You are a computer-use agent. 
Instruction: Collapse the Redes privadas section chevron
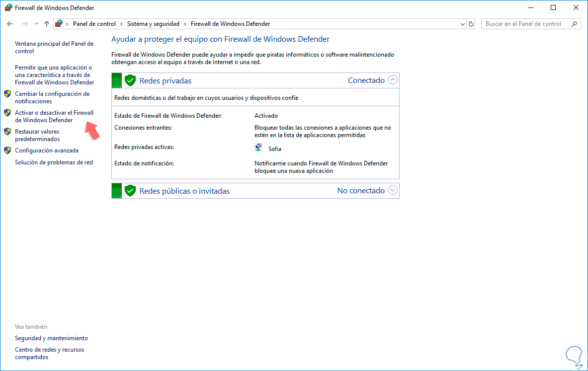(x=393, y=80)
